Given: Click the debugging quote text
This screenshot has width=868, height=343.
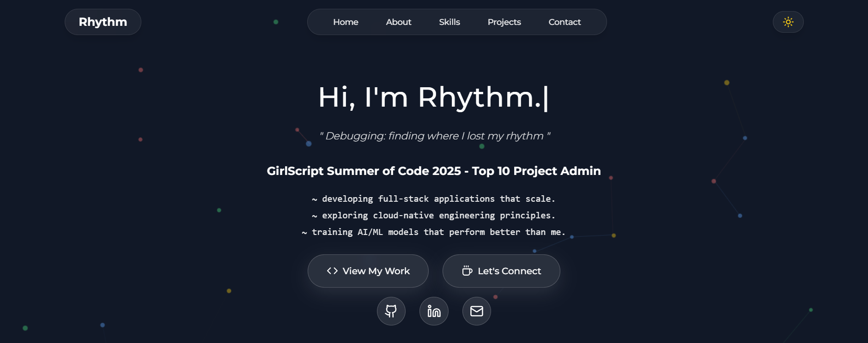Looking at the screenshot, I should 435,136.
